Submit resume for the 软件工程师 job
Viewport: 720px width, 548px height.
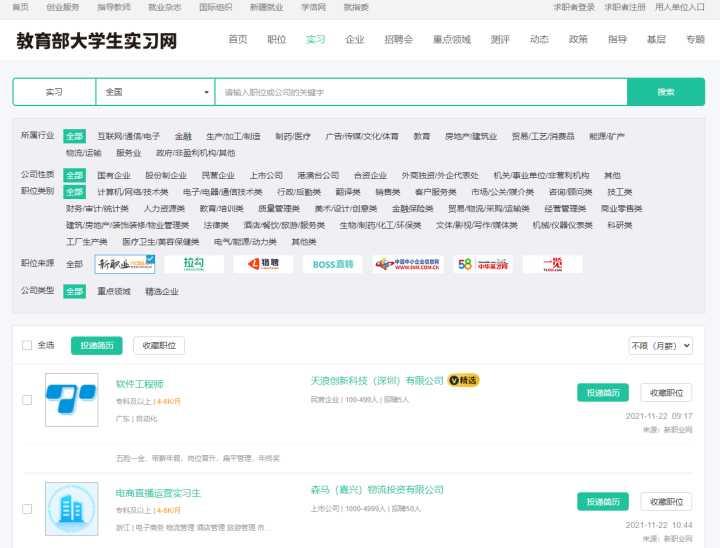603,393
